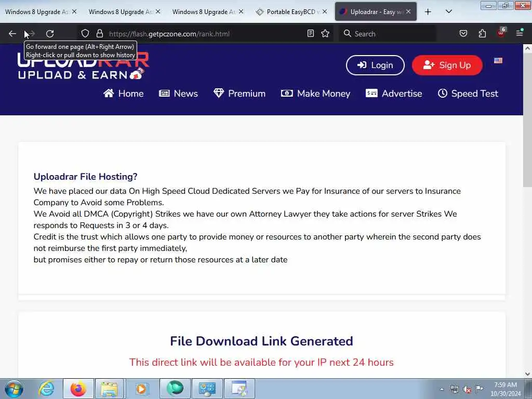Close the third Windows 8 Upgrade tab
Viewport: 532px width, 399px height.
(x=241, y=12)
